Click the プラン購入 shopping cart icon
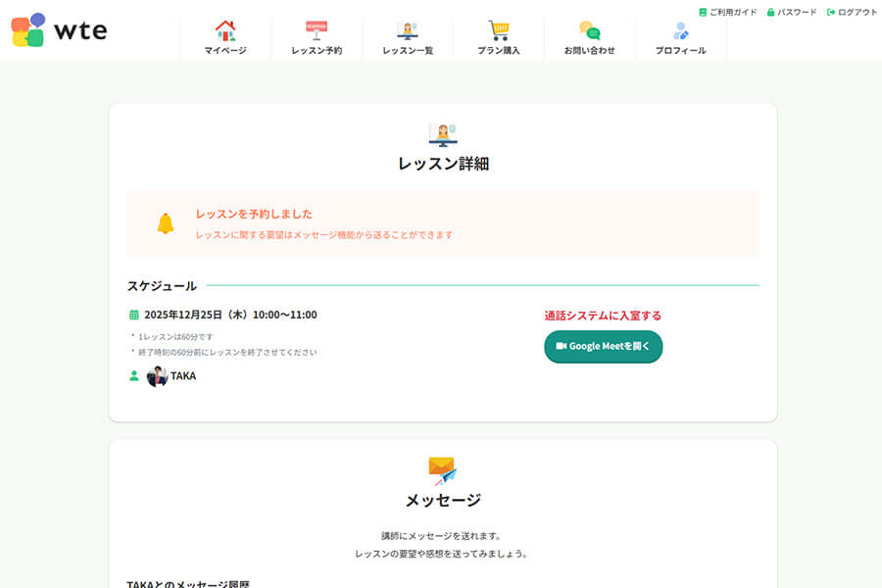Viewport: 882px width, 588px height. pyautogui.click(x=500, y=29)
